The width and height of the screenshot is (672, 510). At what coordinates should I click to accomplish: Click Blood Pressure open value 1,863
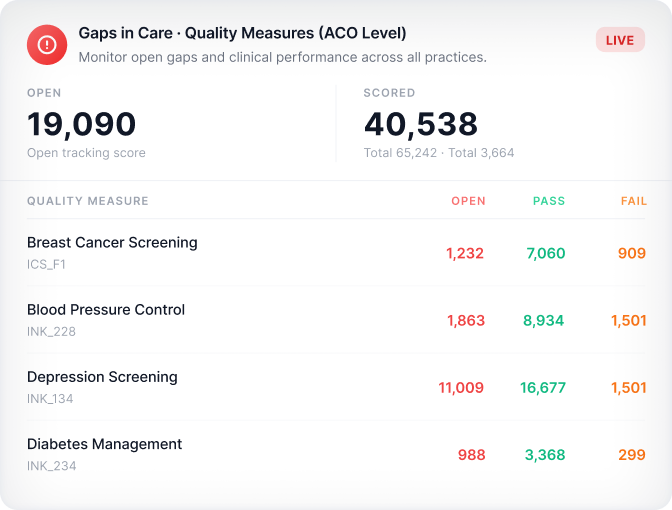466,321
